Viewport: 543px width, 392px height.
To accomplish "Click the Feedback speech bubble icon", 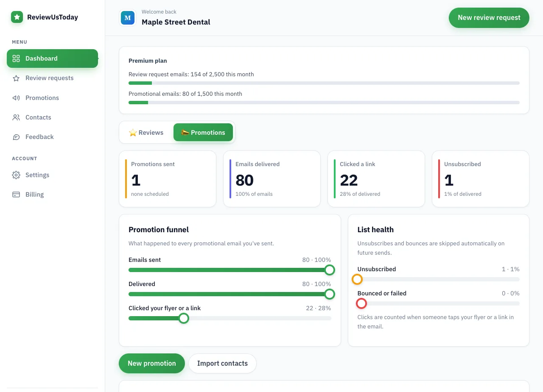I will pos(16,137).
